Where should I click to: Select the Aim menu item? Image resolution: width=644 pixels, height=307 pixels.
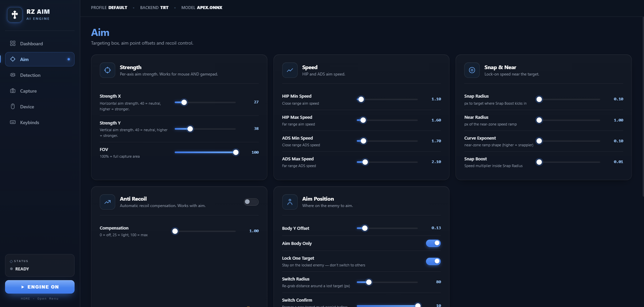tap(40, 59)
